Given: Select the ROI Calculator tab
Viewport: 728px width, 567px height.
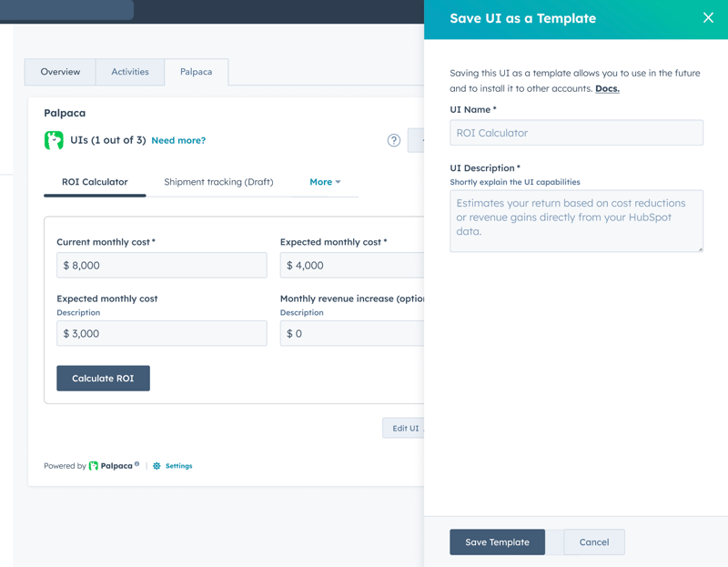Looking at the screenshot, I should [x=95, y=182].
